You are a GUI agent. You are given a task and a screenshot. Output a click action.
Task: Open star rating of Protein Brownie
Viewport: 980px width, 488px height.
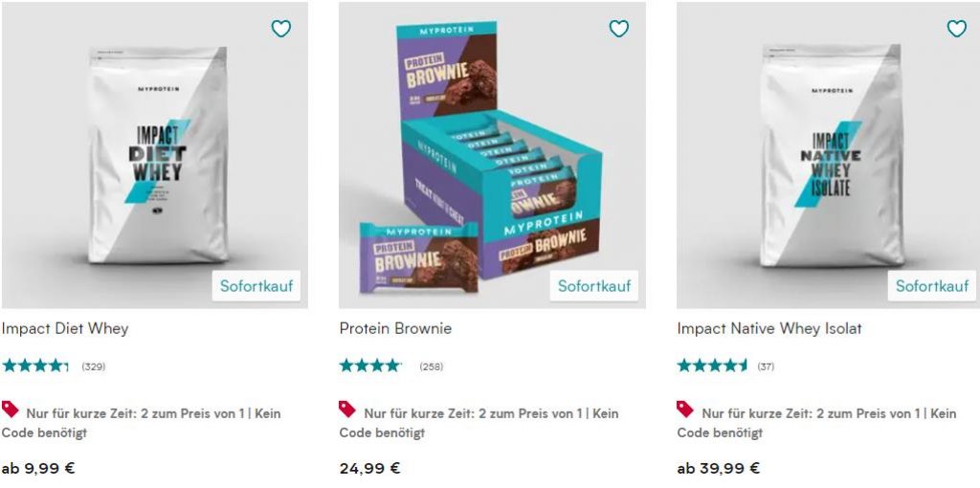[x=370, y=366]
